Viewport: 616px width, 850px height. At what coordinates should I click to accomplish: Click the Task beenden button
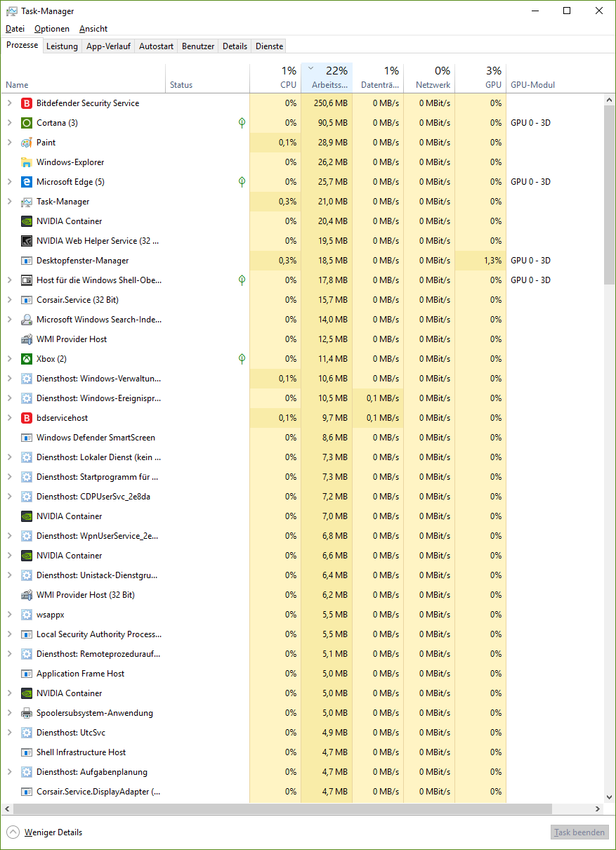pyautogui.click(x=579, y=832)
